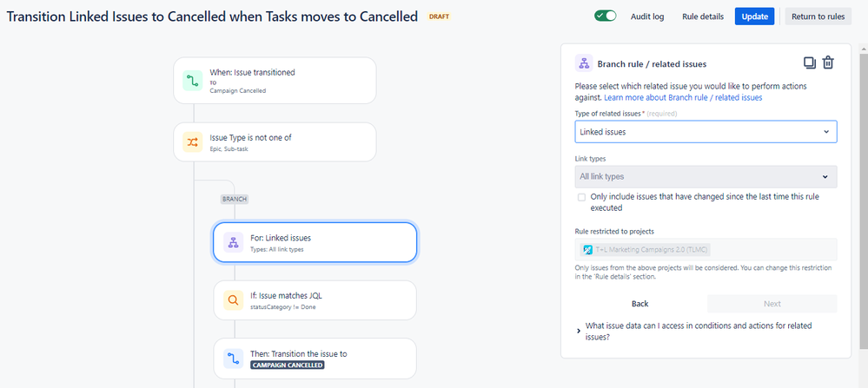This screenshot has width=868, height=388.
Task: Click the Return to rules button
Action: click(x=818, y=16)
